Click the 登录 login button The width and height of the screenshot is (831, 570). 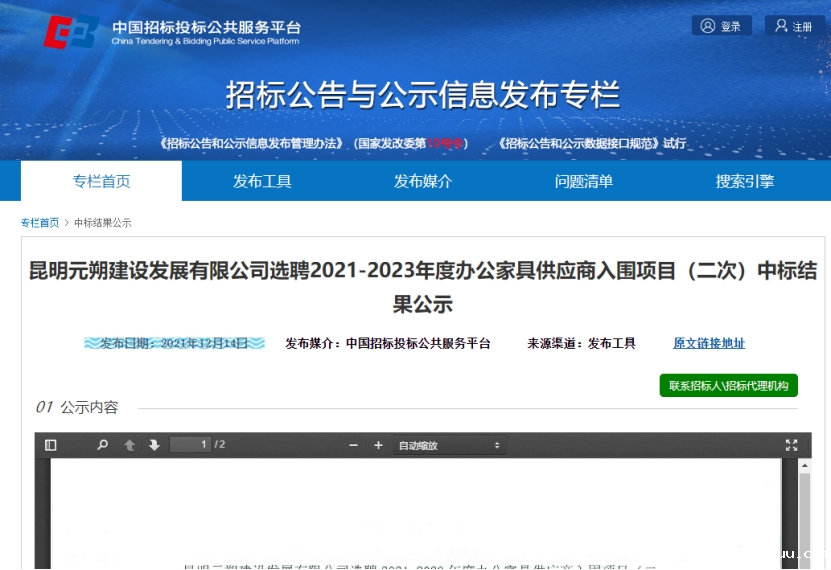(721, 26)
